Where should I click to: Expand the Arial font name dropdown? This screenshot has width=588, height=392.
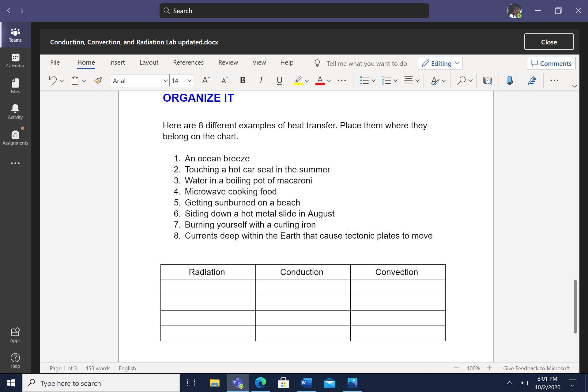[165, 81]
